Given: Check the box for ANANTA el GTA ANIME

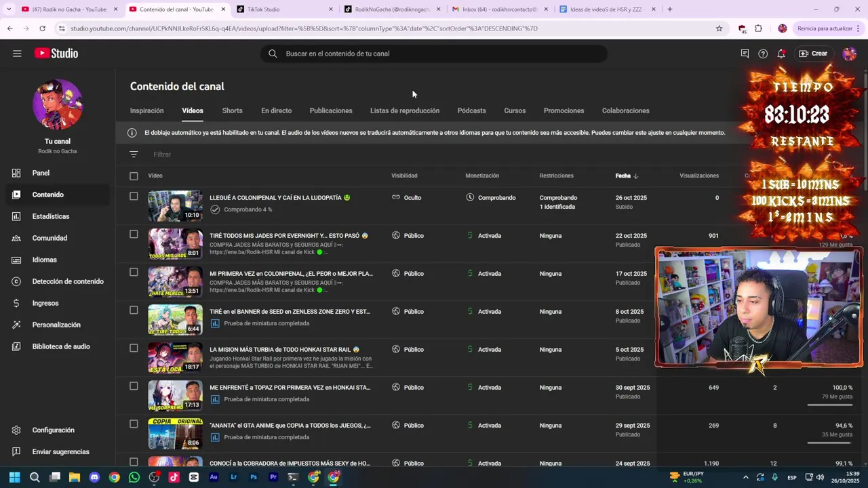Looking at the screenshot, I should [x=134, y=424].
